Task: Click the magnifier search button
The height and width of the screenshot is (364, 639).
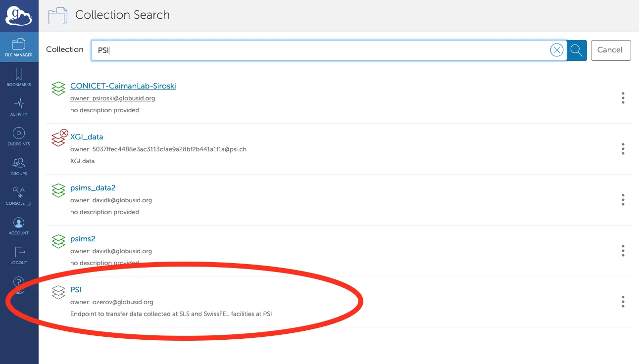Action: point(576,50)
